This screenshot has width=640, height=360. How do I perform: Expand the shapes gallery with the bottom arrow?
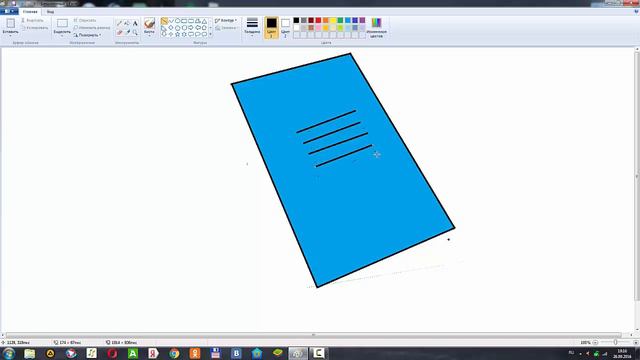click(x=211, y=34)
